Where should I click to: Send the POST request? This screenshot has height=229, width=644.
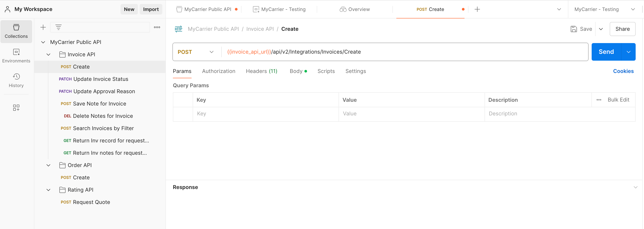(x=606, y=52)
